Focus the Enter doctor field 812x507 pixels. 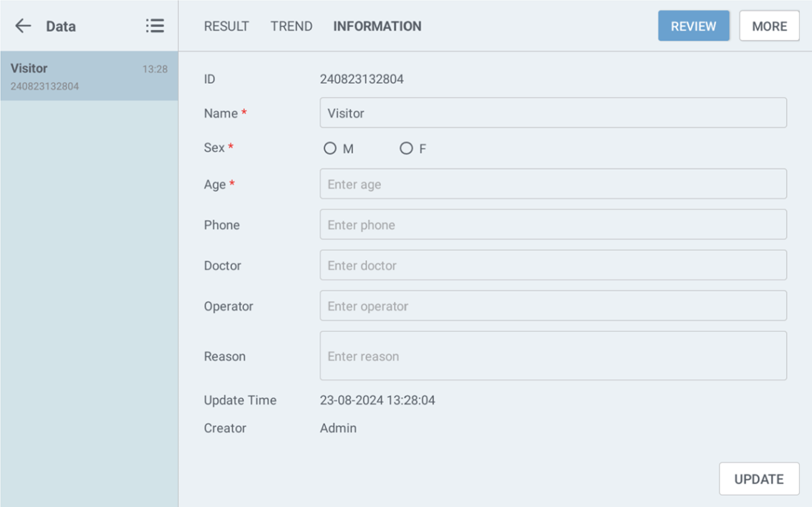click(x=553, y=266)
